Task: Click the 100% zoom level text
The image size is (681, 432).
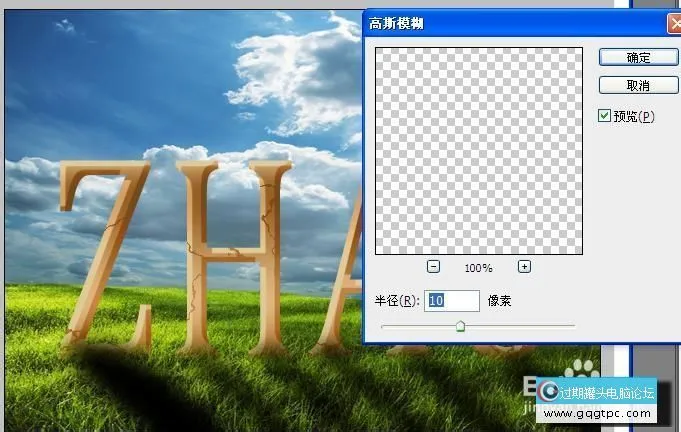Action: click(x=478, y=268)
